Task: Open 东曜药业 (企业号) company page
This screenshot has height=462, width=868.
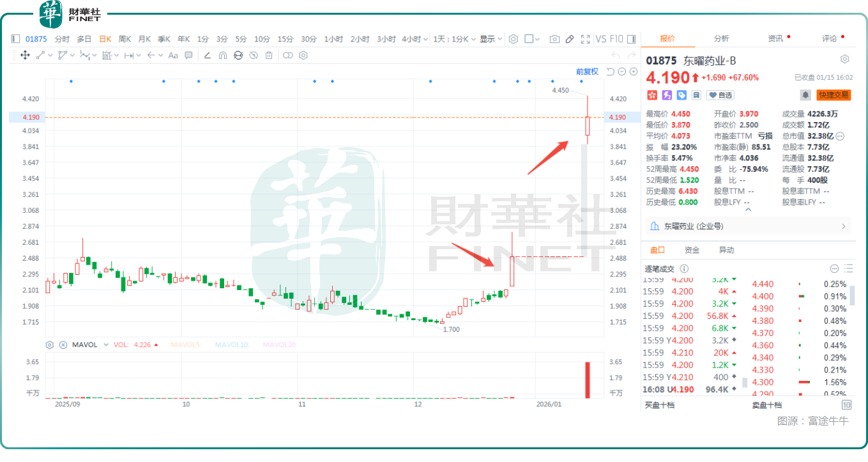Action: [749, 226]
